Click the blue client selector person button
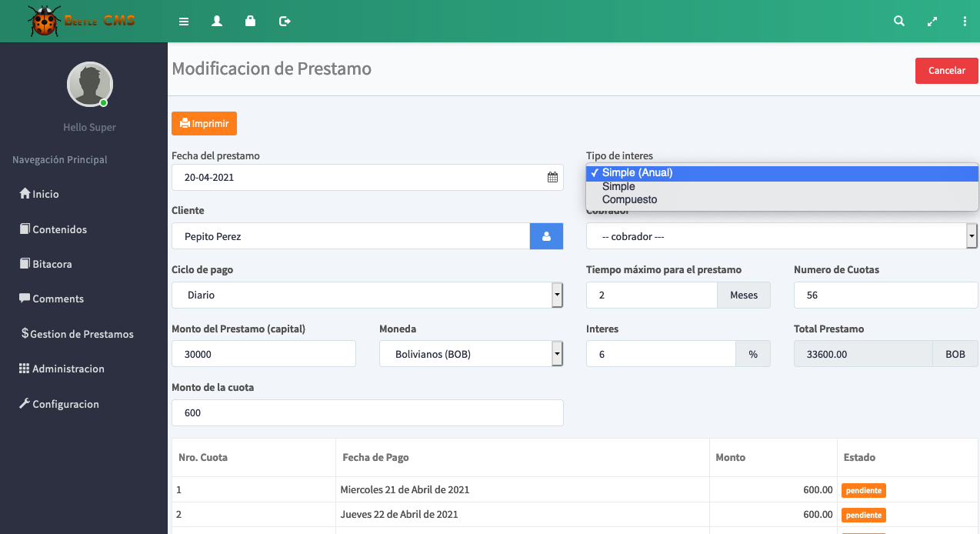This screenshot has width=980, height=534. coord(546,236)
